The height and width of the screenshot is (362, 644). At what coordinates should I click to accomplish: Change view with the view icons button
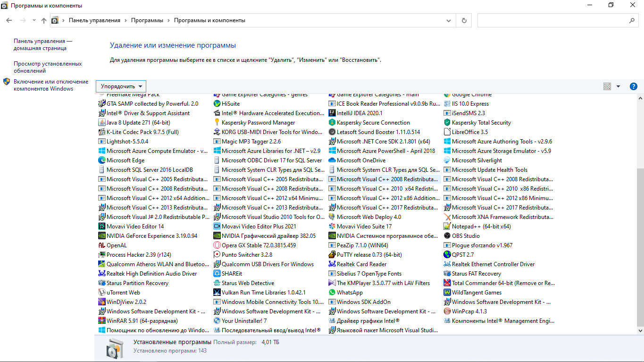607,86
